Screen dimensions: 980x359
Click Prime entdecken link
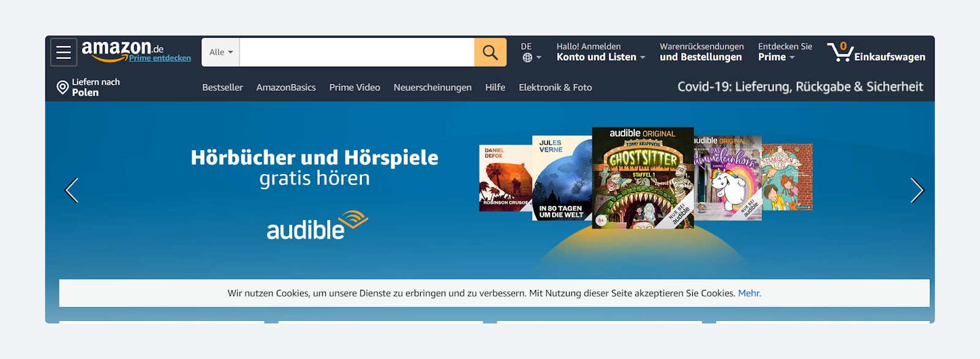[160, 58]
